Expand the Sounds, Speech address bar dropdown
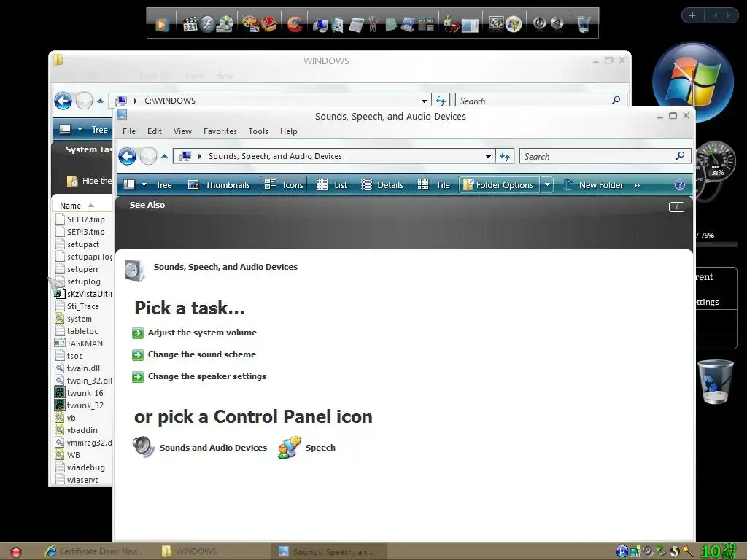This screenshot has height=560, width=747. click(x=488, y=156)
